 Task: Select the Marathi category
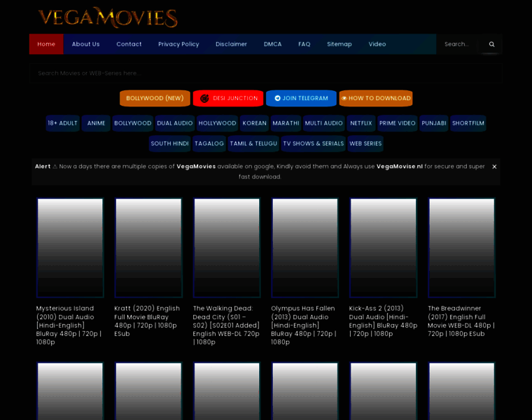click(x=286, y=123)
